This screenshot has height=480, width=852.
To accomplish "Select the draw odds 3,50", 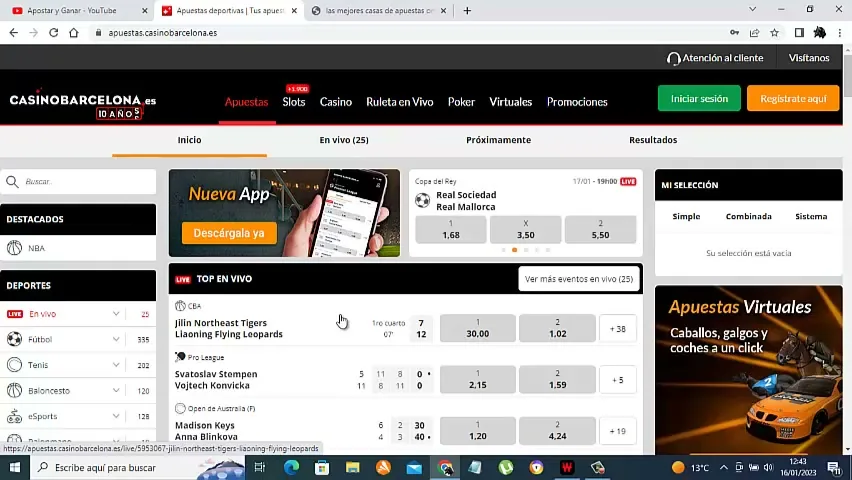I will [x=525, y=229].
